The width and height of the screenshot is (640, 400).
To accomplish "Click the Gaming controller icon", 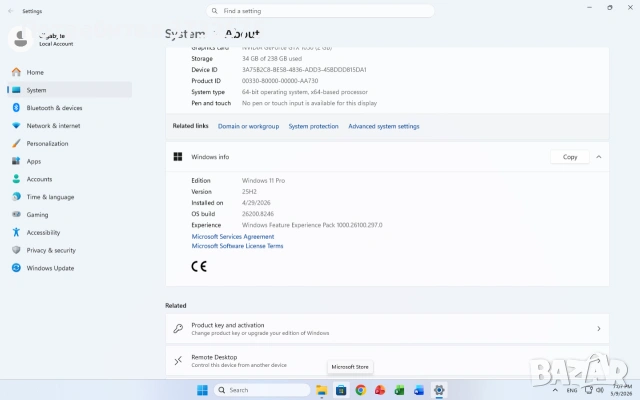I will point(16,214).
